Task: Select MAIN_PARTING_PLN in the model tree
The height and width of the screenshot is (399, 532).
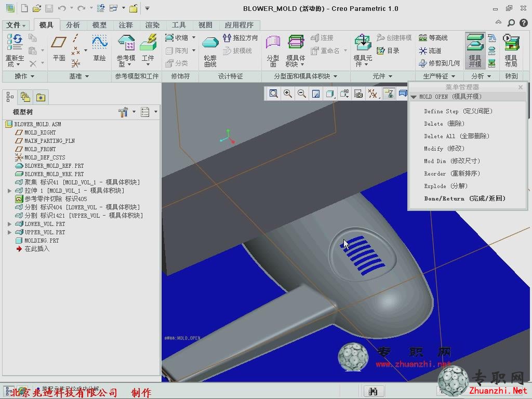Action: coord(49,141)
